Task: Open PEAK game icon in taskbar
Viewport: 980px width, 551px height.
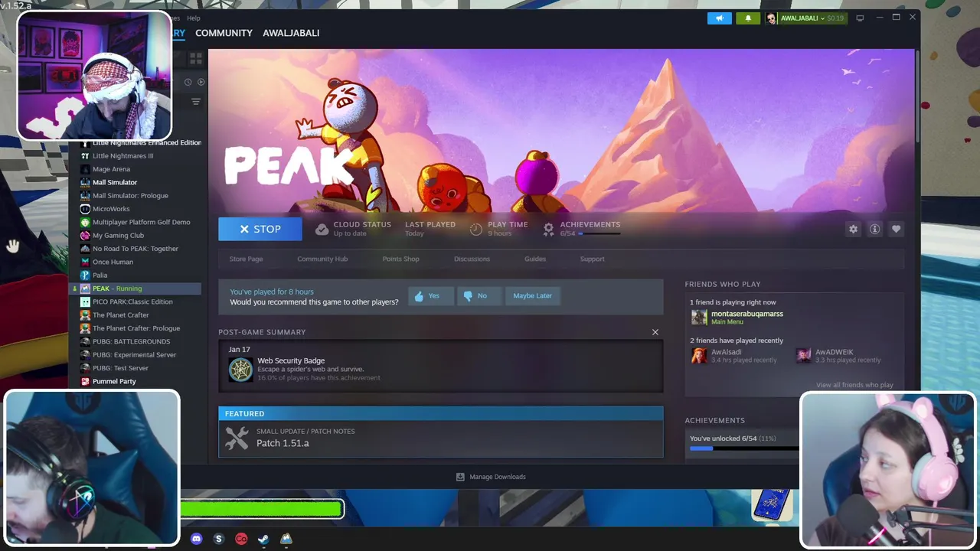Action: pos(286,539)
